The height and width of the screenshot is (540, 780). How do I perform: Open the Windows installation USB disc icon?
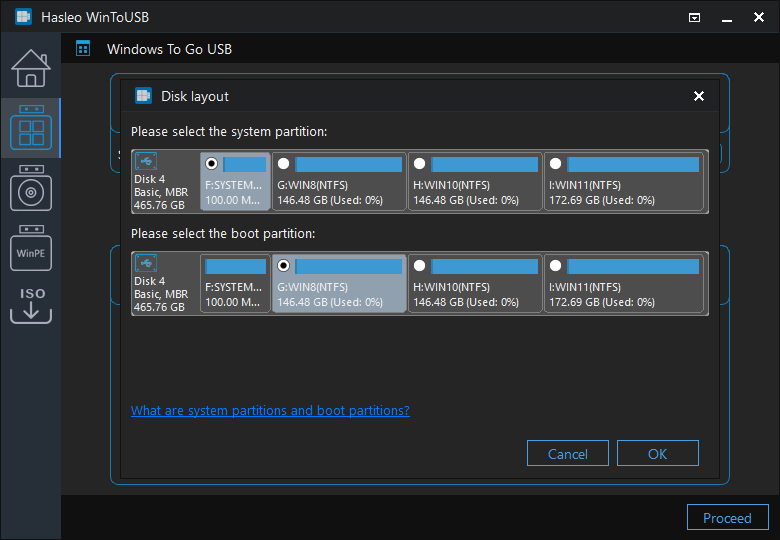click(31, 188)
